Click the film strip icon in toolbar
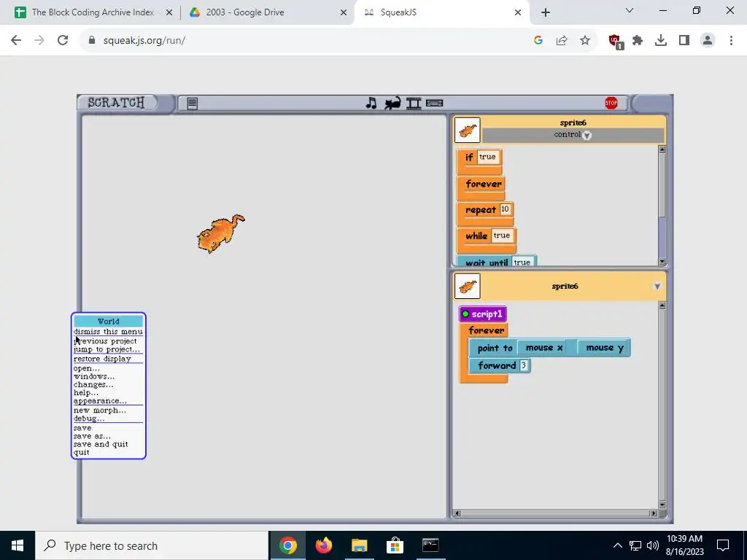The image size is (747, 560). [x=414, y=104]
